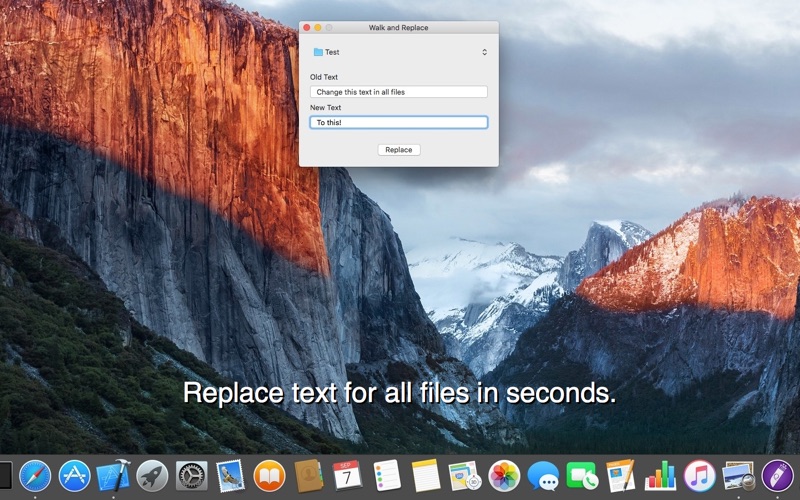The image size is (800, 500).
Task: Close the Walk and Replace window
Action: tap(307, 28)
